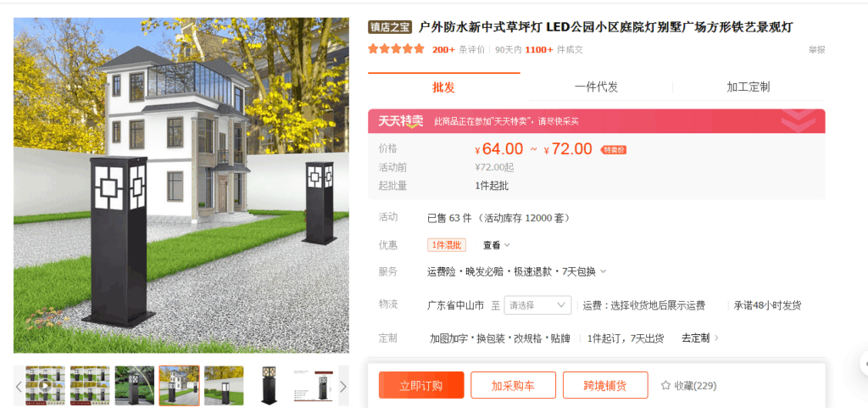Click the five-star rating icons

[397, 49]
